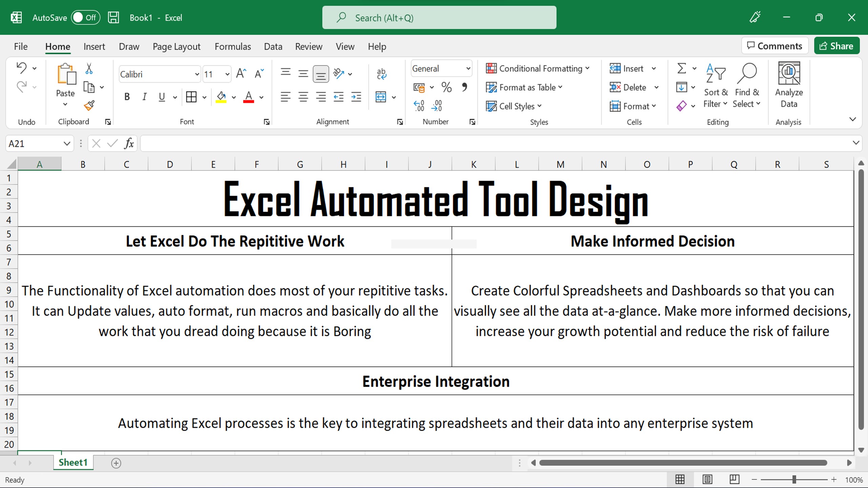The height and width of the screenshot is (488, 868).
Task: Expand Conditional Formatting menu
Action: (538, 68)
